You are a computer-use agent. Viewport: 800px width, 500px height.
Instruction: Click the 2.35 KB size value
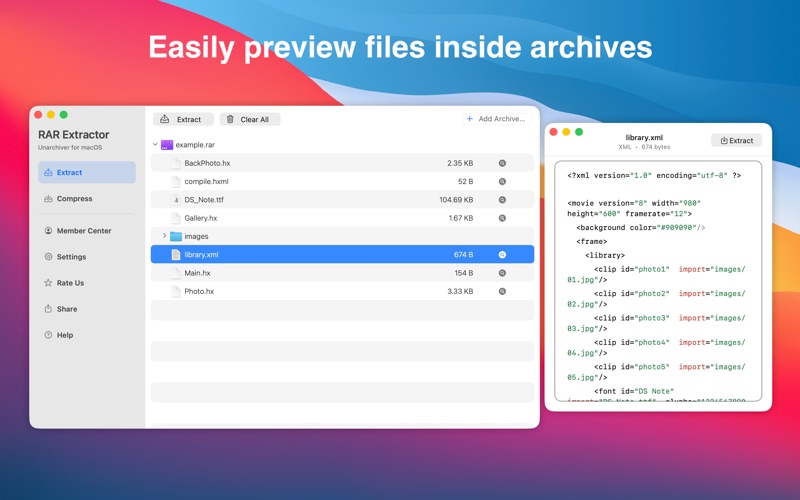click(460, 163)
